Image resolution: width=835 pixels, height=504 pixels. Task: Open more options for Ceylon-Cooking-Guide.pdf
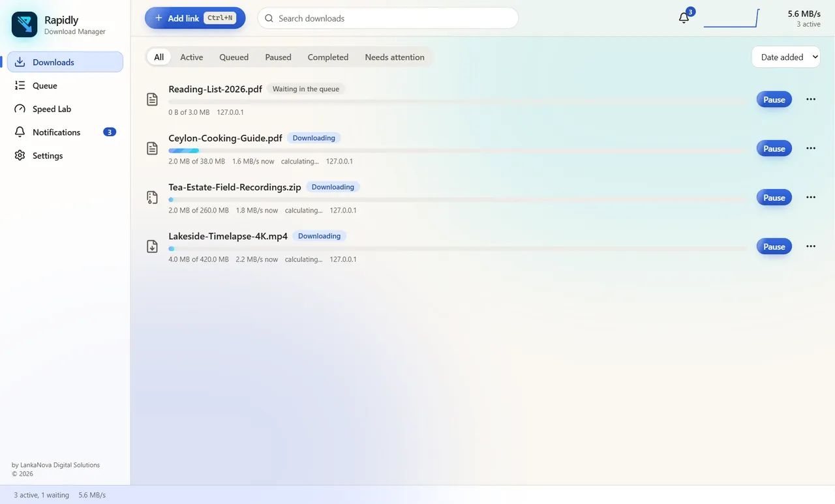coord(811,148)
